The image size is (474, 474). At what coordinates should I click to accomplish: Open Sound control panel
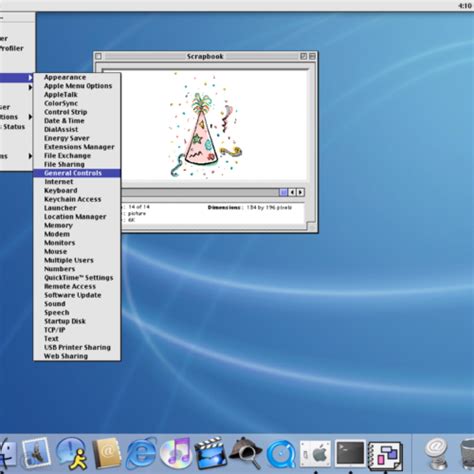(x=77, y=304)
